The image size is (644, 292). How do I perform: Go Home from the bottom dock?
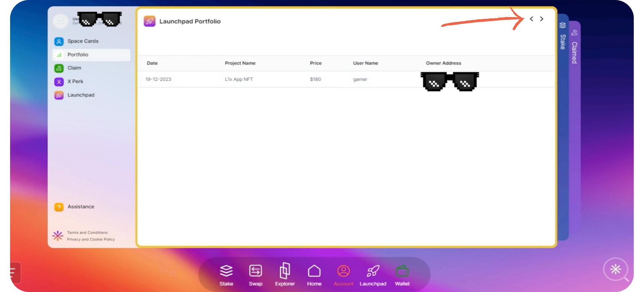pos(314,275)
